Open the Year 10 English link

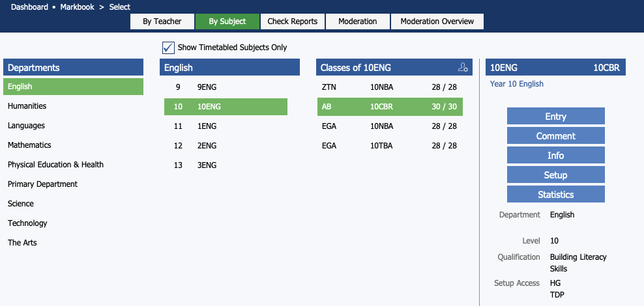tap(516, 84)
